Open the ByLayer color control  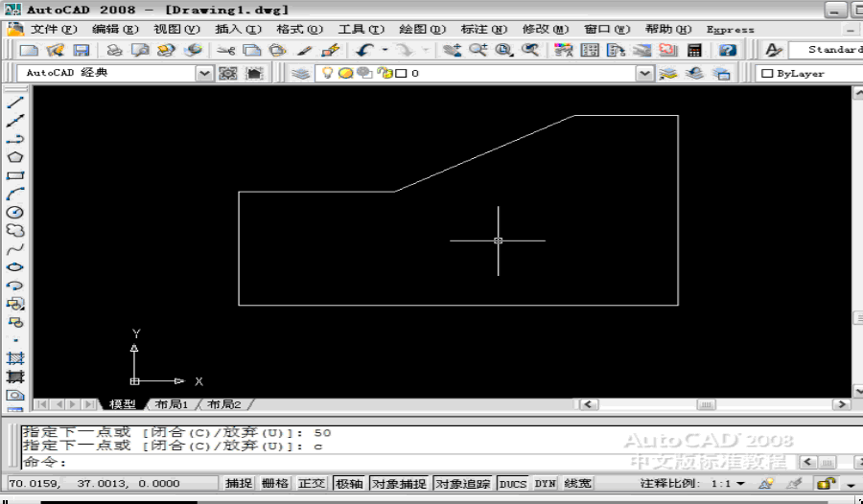805,74
